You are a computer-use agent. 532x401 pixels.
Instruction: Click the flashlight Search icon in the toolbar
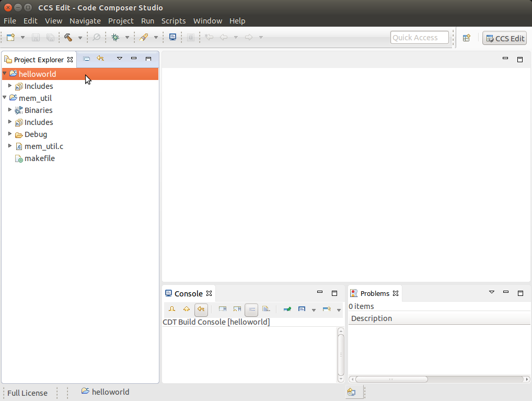144,37
